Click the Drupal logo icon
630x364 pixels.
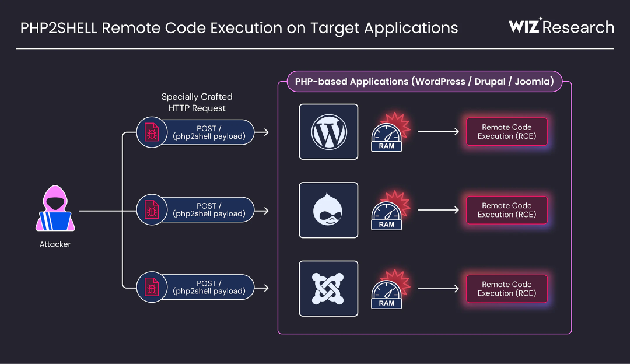click(328, 210)
